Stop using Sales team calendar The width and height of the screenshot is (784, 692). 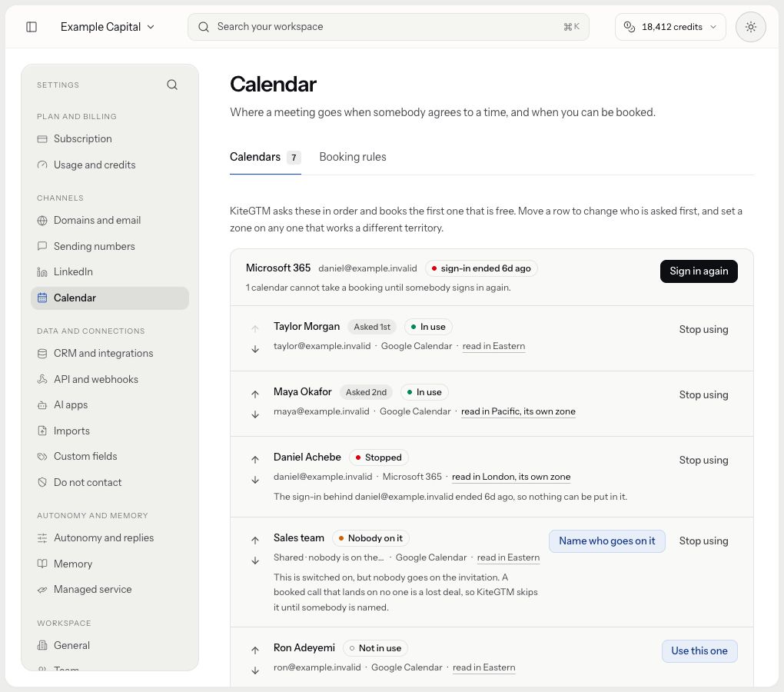[703, 541]
